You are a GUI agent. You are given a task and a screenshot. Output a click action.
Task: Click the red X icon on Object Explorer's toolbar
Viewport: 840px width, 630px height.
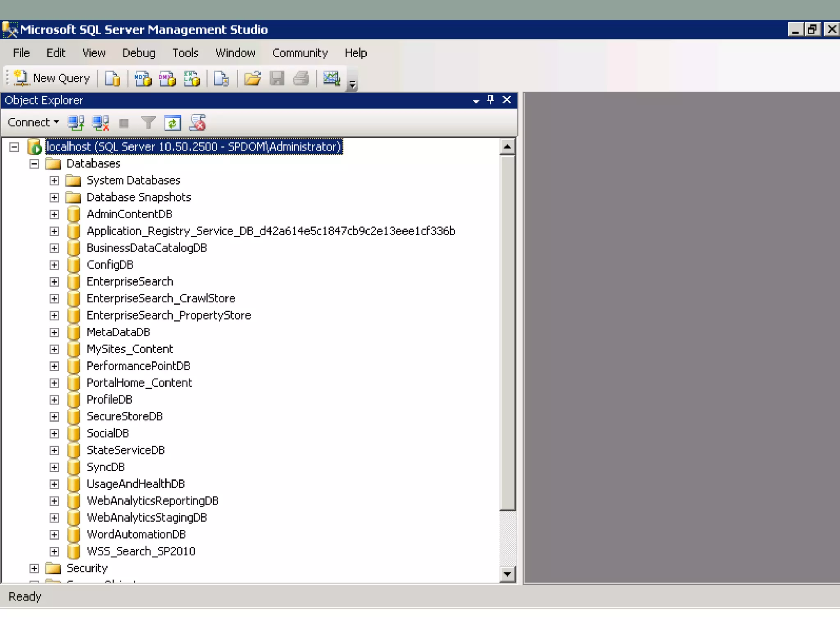click(198, 123)
